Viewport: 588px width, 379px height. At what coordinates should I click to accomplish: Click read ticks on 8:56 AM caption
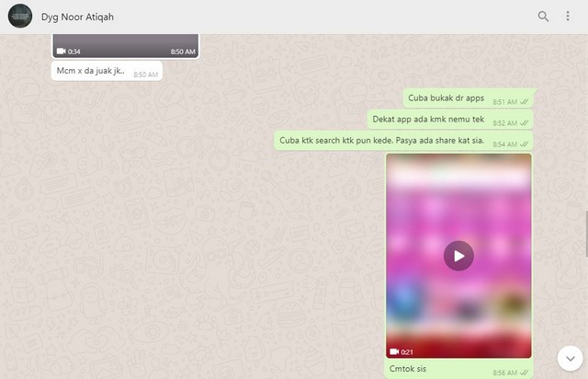525,373
